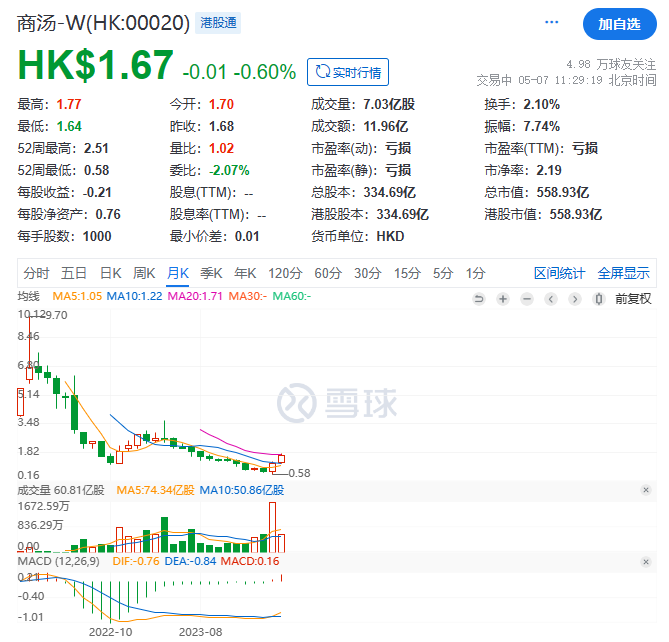This screenshot has width=669, height=642.
Task: Click the volume MA10:50.86亿股 label
Action: 241,490
